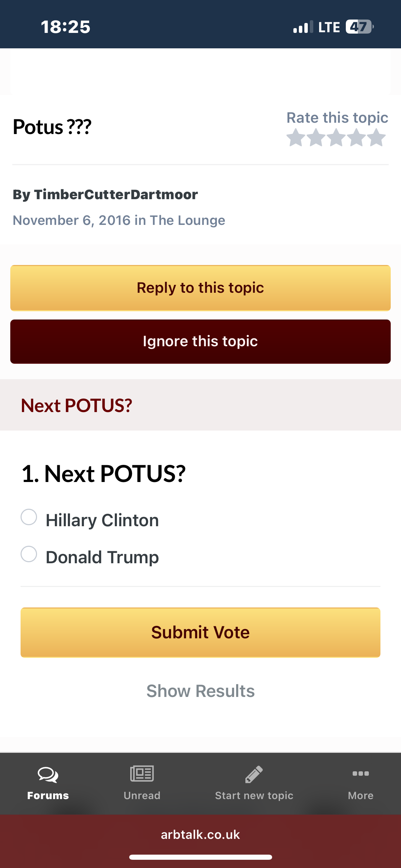Viewport: 401px width, 868px height.
Task: Open the More three-dots menu
Action: coord(361,773)
